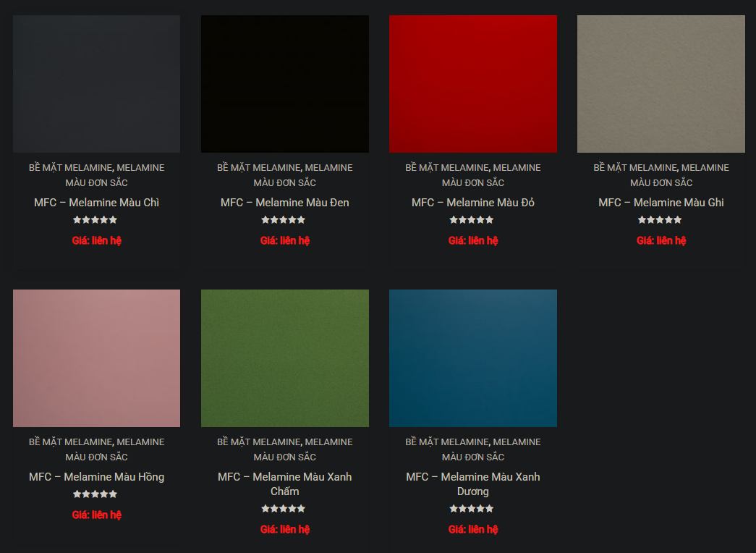Click the star rating under Melamine Màu Hồng
Viewport: 756px width, 553px height.
[x=95, y=494]
